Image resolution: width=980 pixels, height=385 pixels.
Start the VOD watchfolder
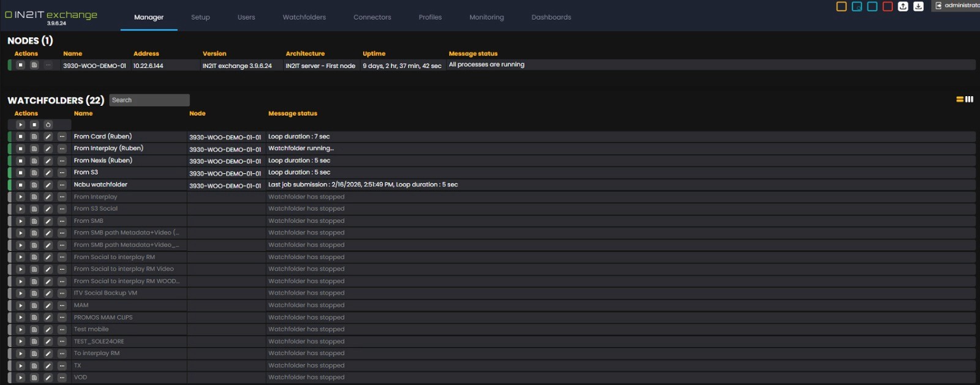20,378
